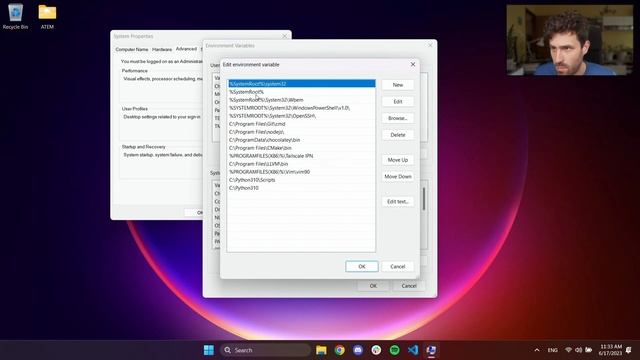The height and width of the screenshot is (360, 640).
Task: Click Cancel in the Environment Variables window
Action: point(409,286)
